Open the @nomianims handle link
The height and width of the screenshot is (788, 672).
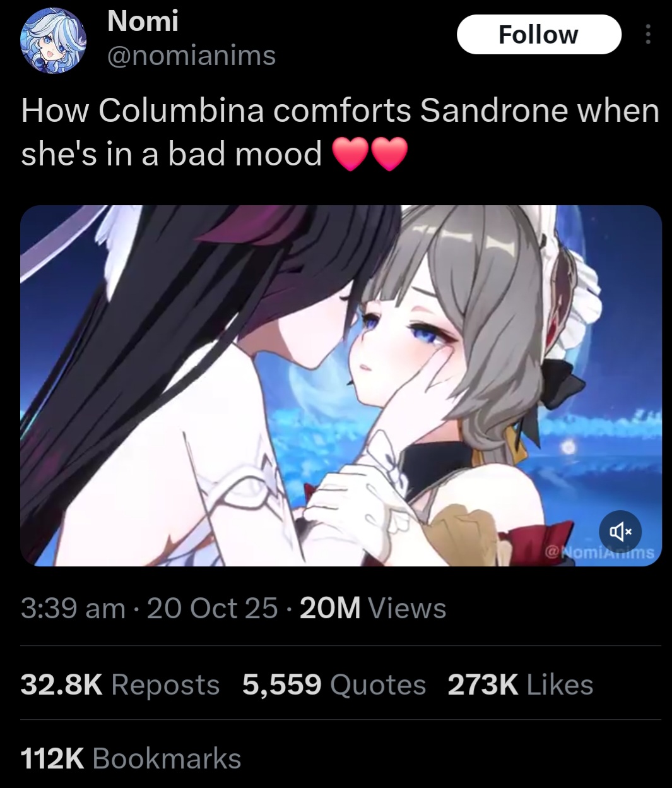click(192, 56)
